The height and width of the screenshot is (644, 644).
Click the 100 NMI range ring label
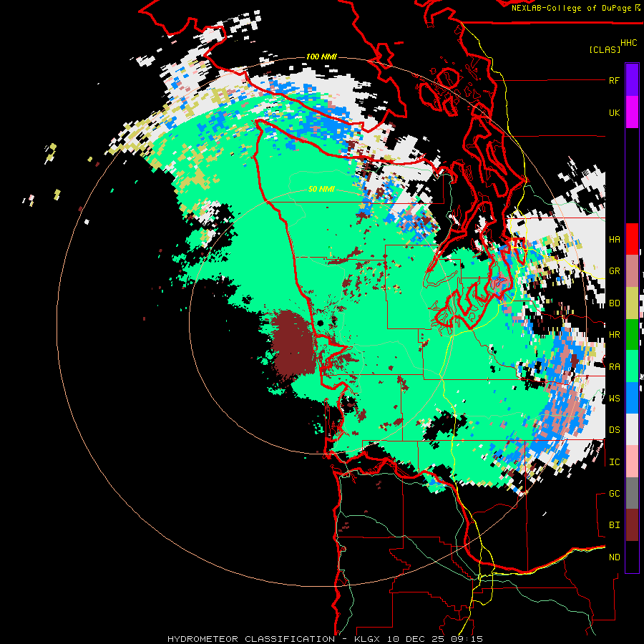[321, 57]
